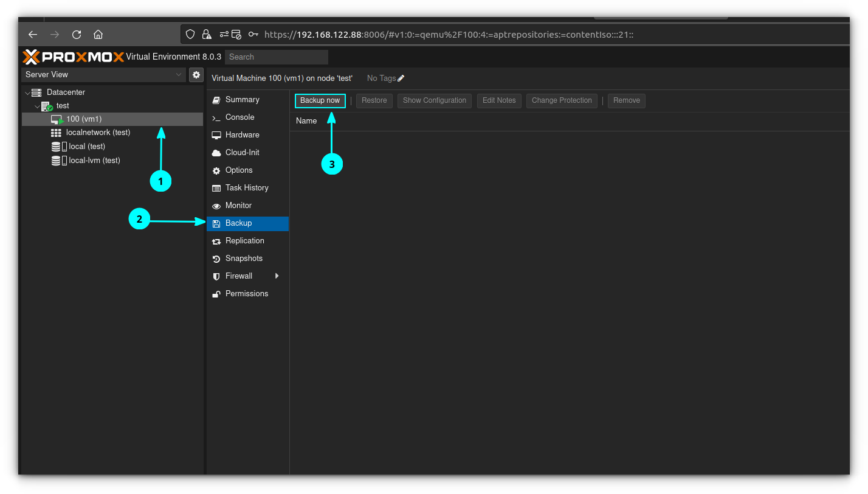
Task: Click the browser back arrow
Action: (x=33, y=35)
